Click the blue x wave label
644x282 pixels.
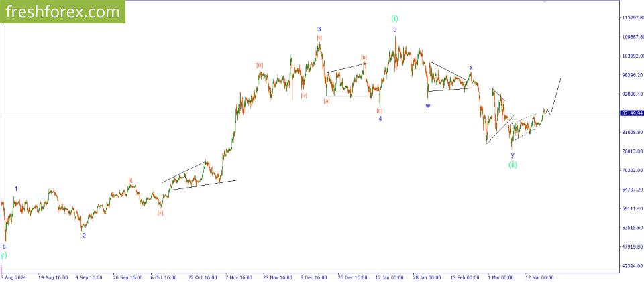click(x=471, y=68)
